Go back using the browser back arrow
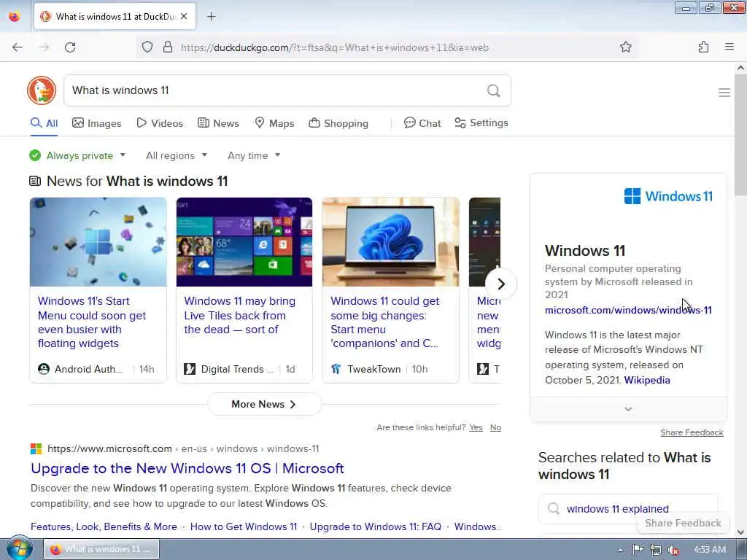The width and height of the screenshot is (747, 560). 18,47
